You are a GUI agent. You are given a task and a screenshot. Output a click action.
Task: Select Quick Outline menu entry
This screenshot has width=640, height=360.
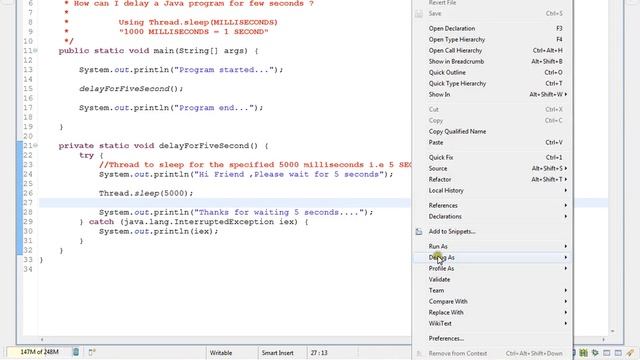pos(493,72)
